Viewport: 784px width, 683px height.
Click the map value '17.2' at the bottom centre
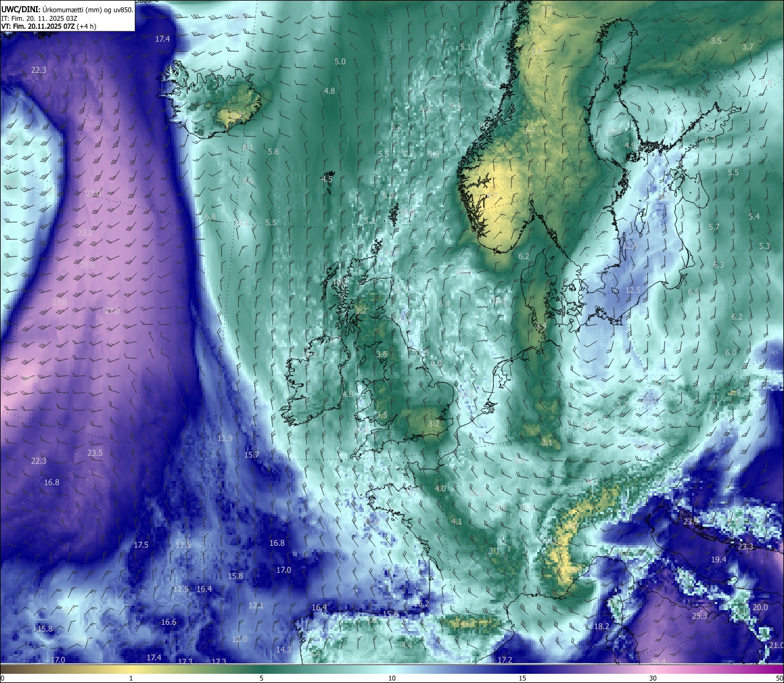505,660
